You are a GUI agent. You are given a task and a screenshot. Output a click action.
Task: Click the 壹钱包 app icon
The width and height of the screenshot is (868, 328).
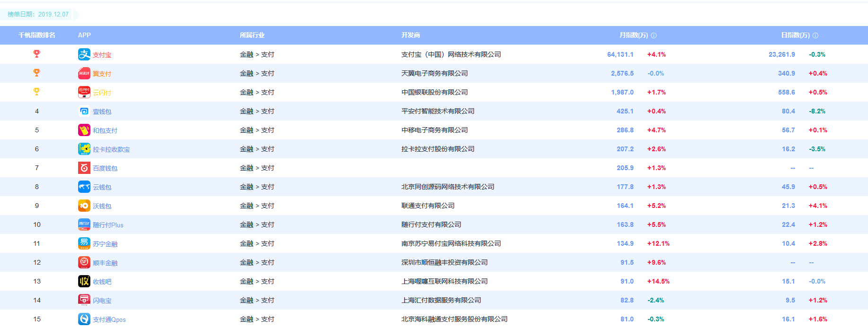(x=84, y=111)
